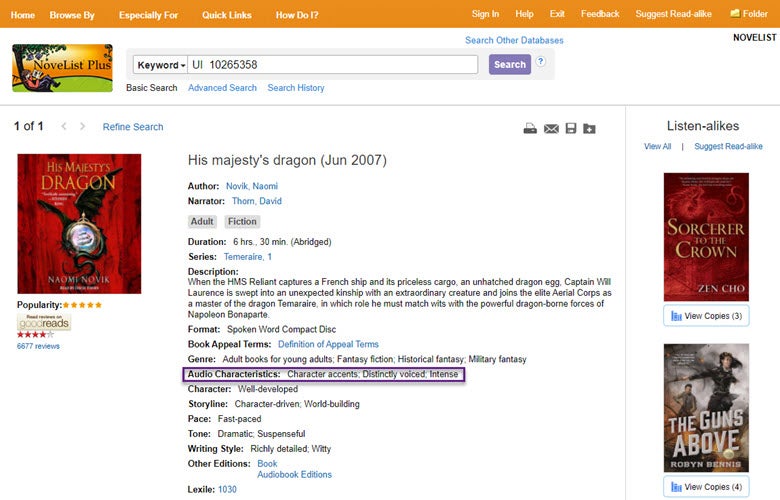The image size is (780, 500).
Task: Open the Keyword search type dropdown
Action: [x=161, y=65]
